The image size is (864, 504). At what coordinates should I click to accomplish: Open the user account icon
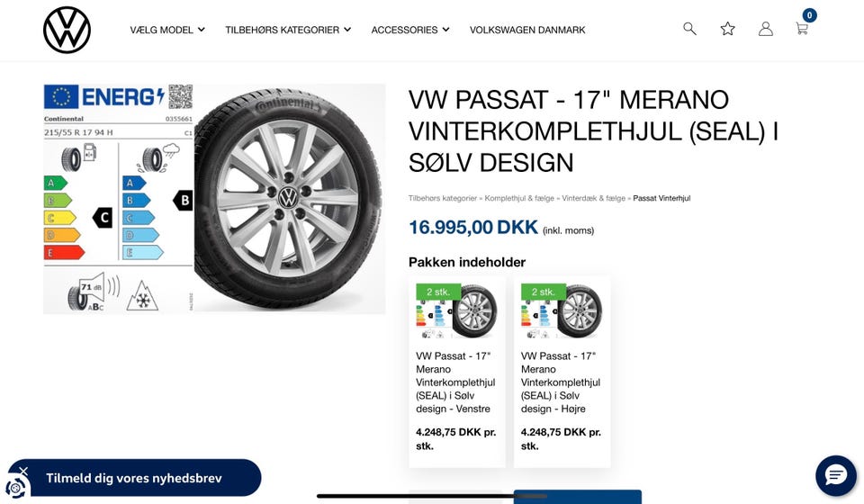(x=765, y=29)
